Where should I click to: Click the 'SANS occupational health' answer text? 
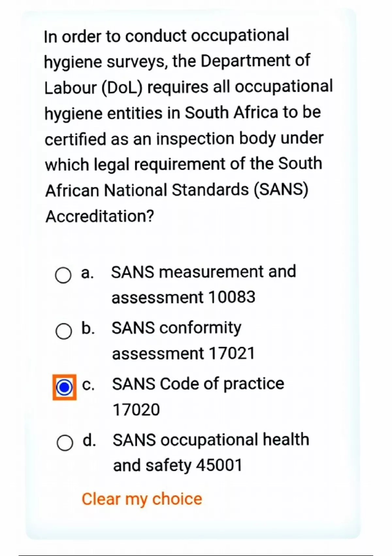(211, 440)
